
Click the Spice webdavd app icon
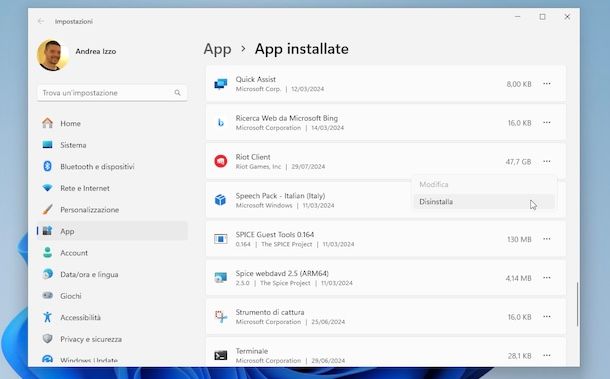tap(221, 277)
